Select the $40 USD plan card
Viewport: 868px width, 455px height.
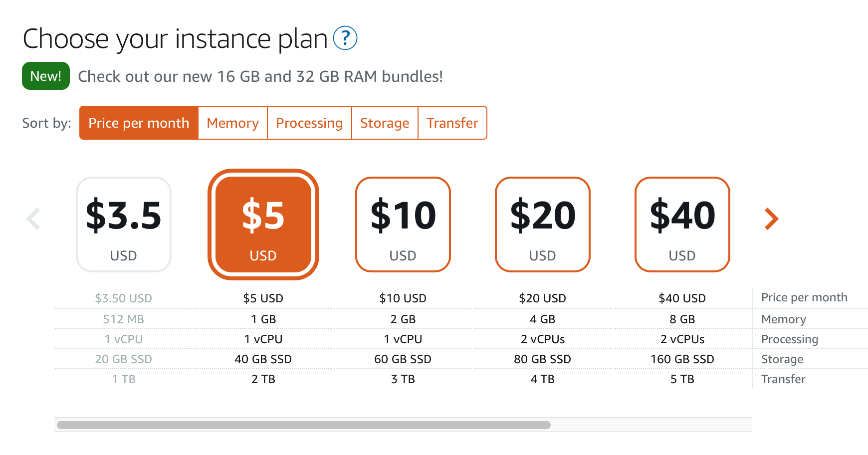click(682, 225)
